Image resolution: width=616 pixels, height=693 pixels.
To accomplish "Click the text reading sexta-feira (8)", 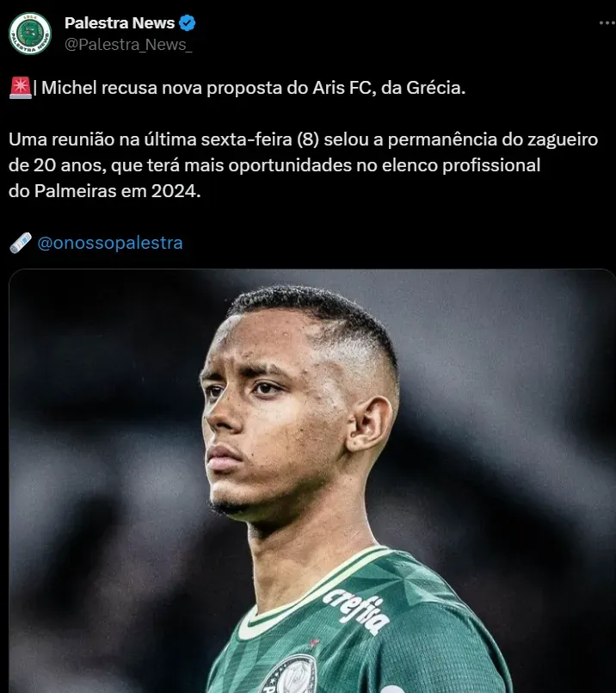I will [x=260, y=139].
